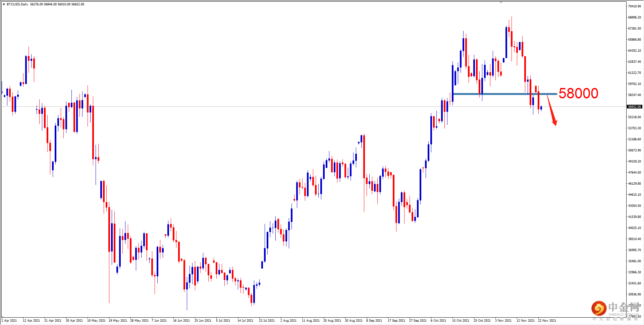Click price axis label 52188.60
Image resolution: width=644 pixels, height=325 pixels.
635,139
